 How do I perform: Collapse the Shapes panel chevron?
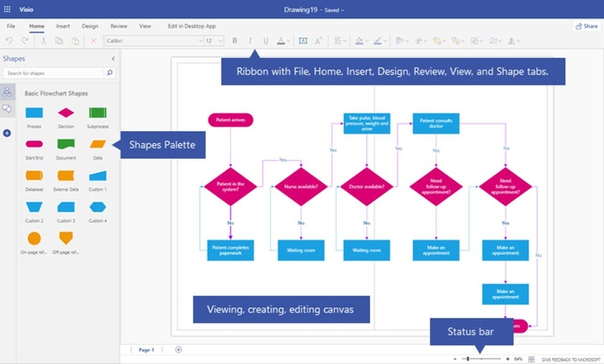(x=112, y=59)
